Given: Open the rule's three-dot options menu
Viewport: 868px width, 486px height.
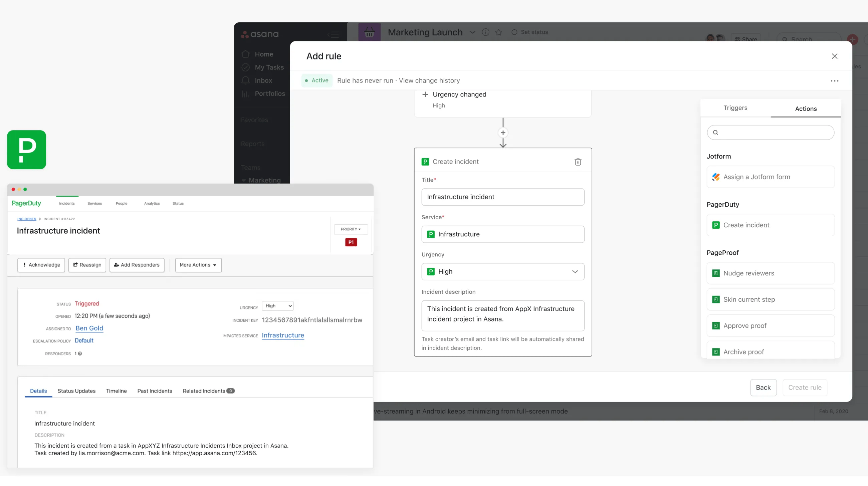Looking at the screenshot, I should 835,81.
